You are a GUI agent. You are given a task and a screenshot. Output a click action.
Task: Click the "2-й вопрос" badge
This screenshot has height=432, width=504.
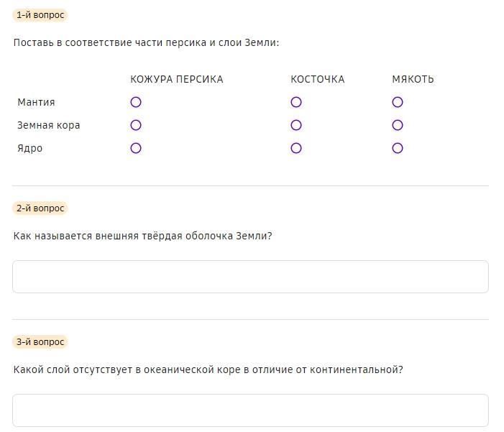tap(40, 208)
